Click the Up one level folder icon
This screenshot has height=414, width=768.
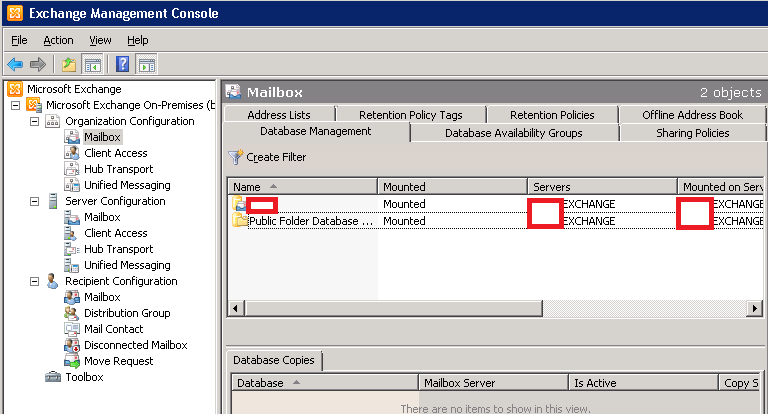(x=68, y=65)
